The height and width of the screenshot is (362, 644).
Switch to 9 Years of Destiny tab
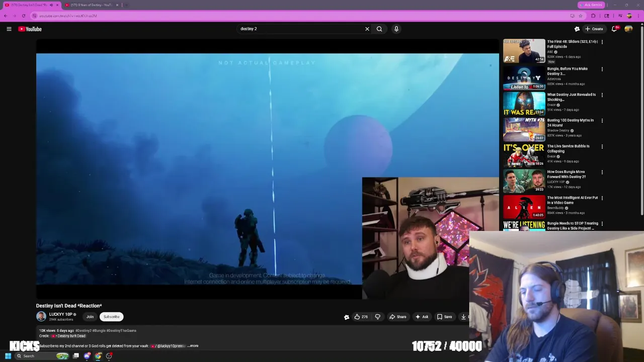91,5
